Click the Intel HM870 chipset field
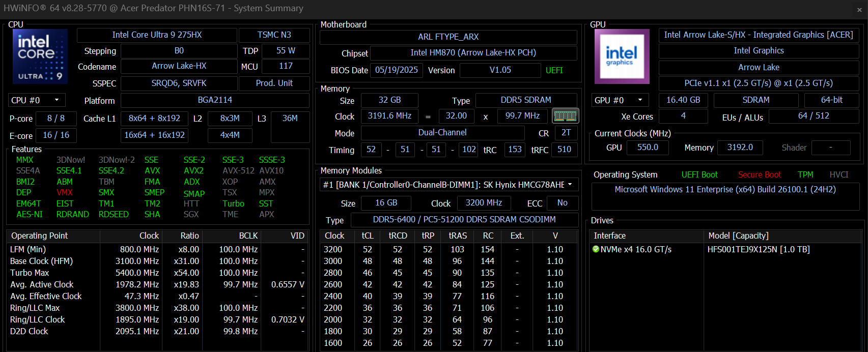This screenshot has height=352, width=868. pos(473,53)
